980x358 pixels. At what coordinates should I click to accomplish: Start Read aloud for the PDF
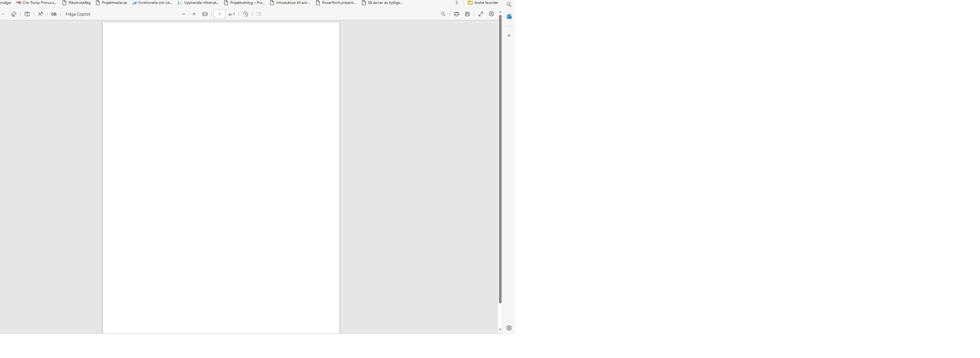41,14
